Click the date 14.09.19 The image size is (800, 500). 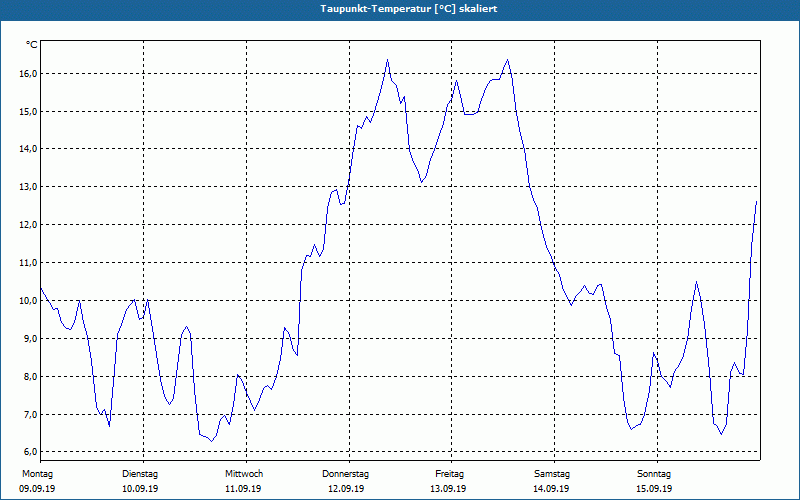pyautogui.click(x=551, y=489)
